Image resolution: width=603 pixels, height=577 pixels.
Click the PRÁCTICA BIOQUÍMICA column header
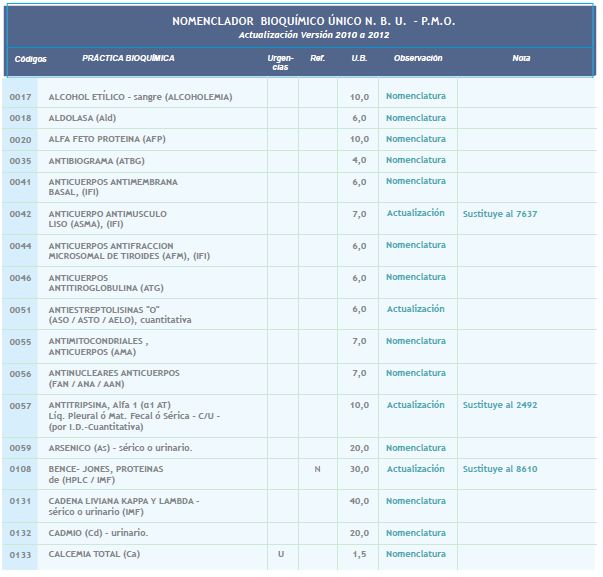coord(128,58)
